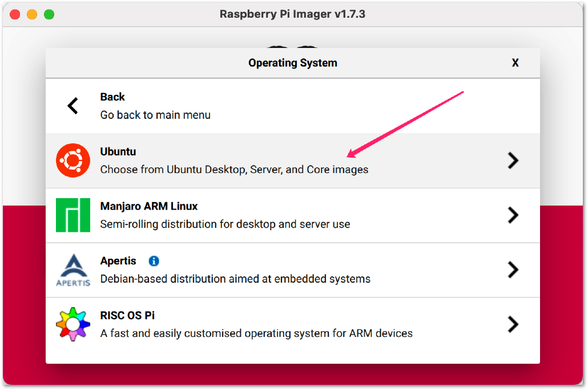Click the Raspberry Pi Imager v1.7.3 title
This screenshot has height=390, width=588.
tap(292, 14)
